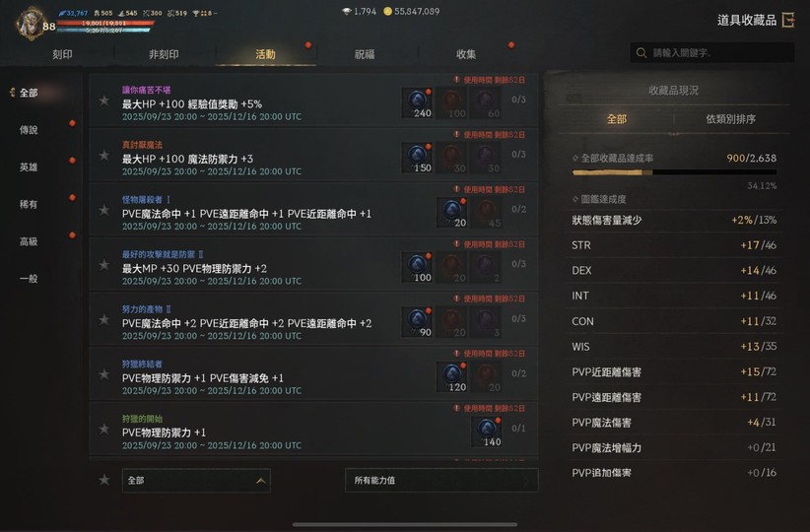
Task: Expand the 全部 filter dropdown
Action: click(196, 481)
